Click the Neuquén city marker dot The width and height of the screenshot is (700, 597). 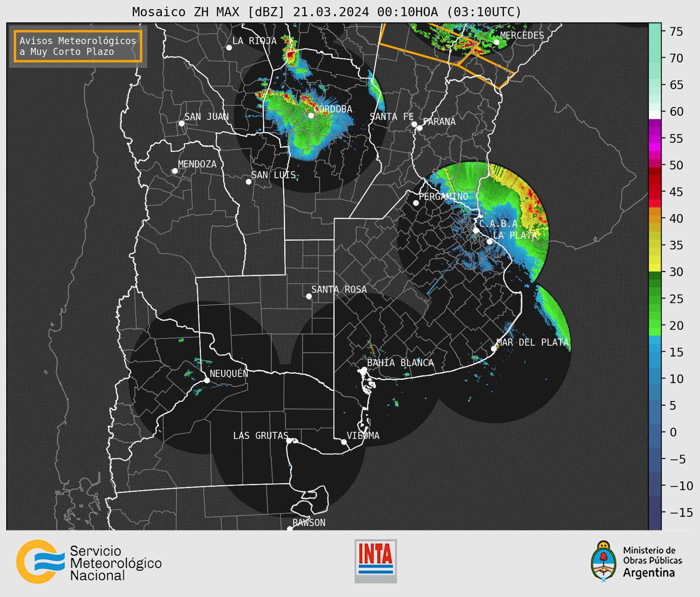(x=207, y=380)
